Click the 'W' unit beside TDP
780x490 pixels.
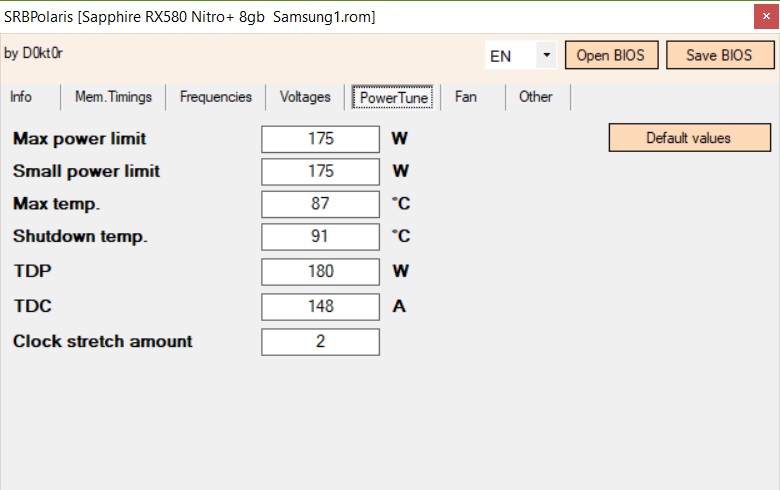400,271
